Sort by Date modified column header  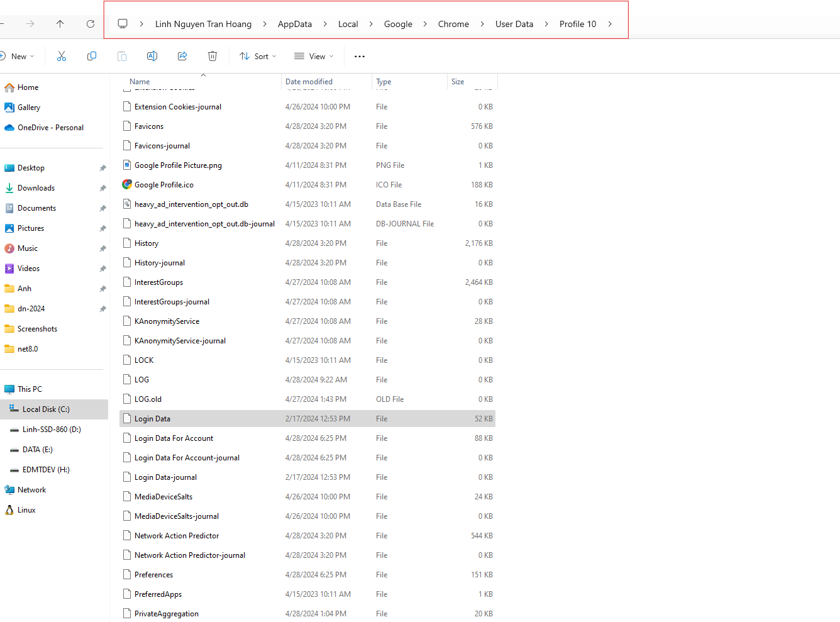[309, 82]
